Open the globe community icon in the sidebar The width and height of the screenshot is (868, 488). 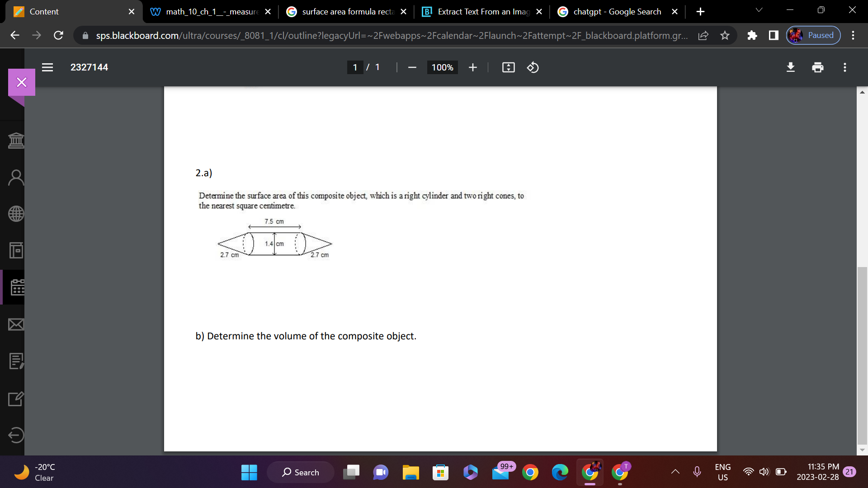(x=16, y=214)
